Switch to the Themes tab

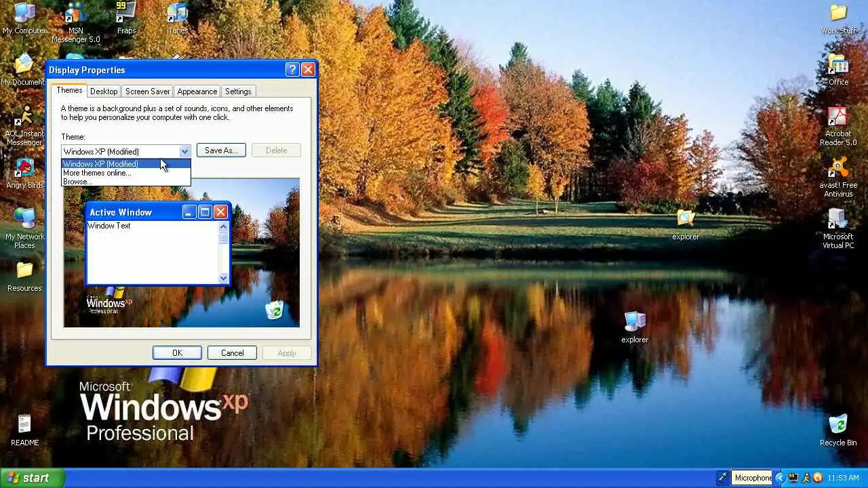pos(69,90)
